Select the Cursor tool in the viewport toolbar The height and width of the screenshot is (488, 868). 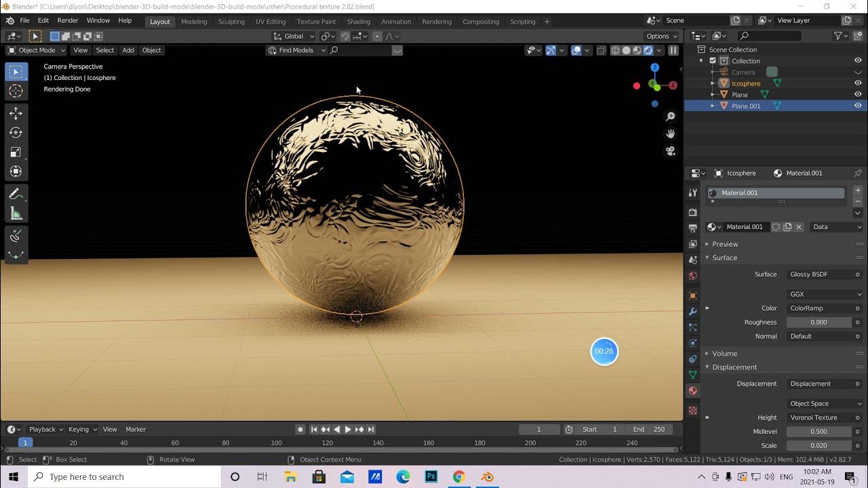pos(16,91)
